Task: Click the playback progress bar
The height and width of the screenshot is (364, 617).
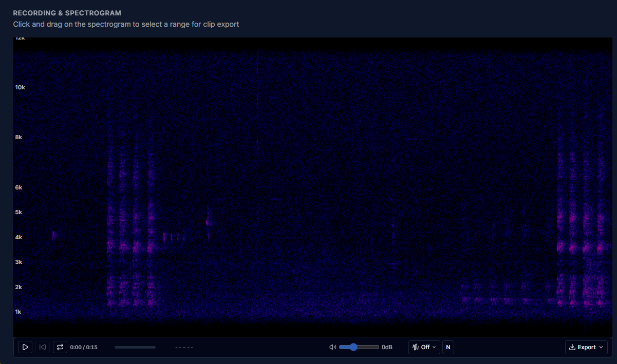Action: coord(135,347)
